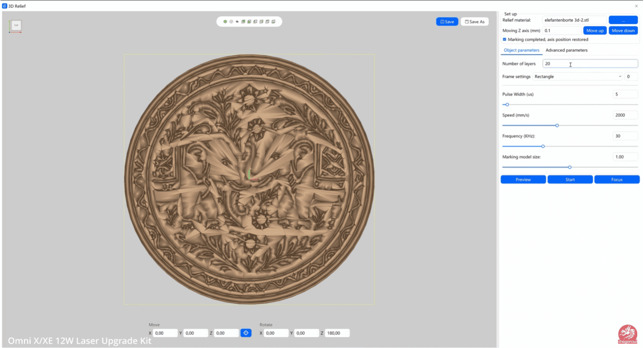644x348 pixels.
Task: Click the Number of layers input field
Action: click(x=590, y=63)
